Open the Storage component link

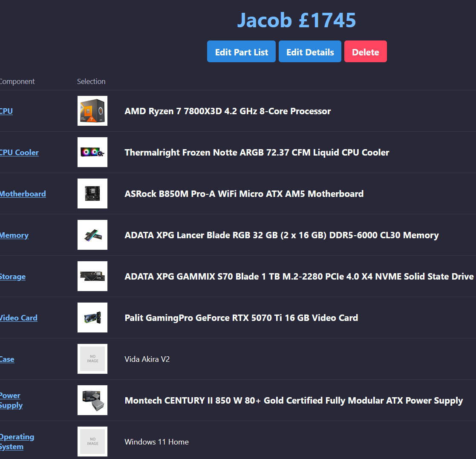pos(13,277)
